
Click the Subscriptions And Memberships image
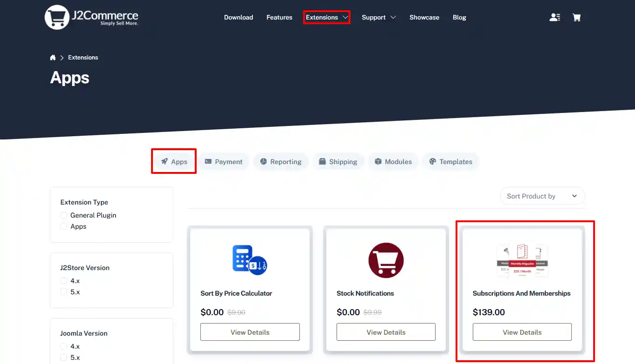[522, 260]
